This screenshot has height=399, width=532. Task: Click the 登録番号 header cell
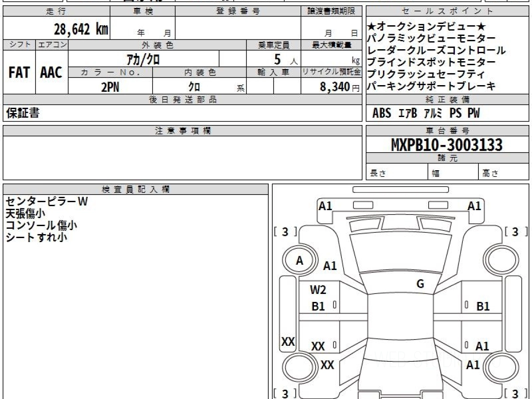coord(238,12)
